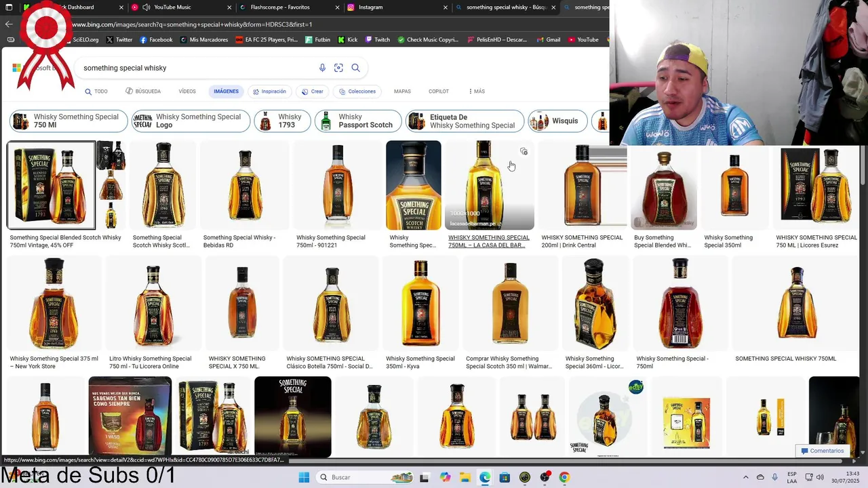Click the visual search icon on hovered image

coord(524,151)
